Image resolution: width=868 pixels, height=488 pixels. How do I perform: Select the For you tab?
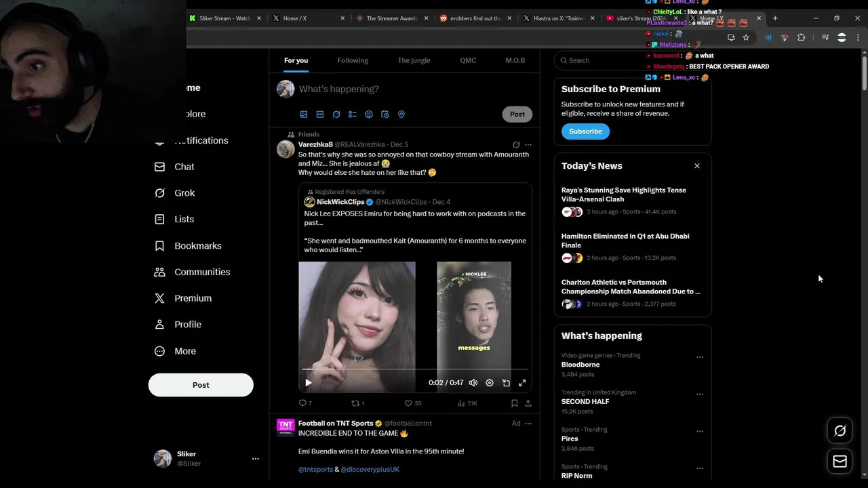[296, 60]
